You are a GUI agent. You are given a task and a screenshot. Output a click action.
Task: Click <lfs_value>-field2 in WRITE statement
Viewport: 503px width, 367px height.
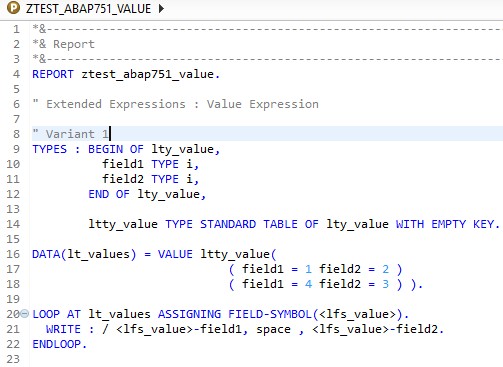(x=375, y=329)
